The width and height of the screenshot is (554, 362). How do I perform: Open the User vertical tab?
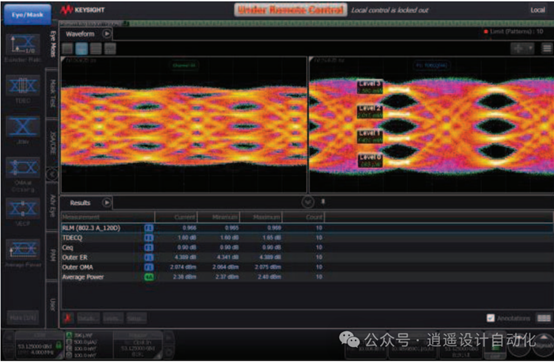53,304
